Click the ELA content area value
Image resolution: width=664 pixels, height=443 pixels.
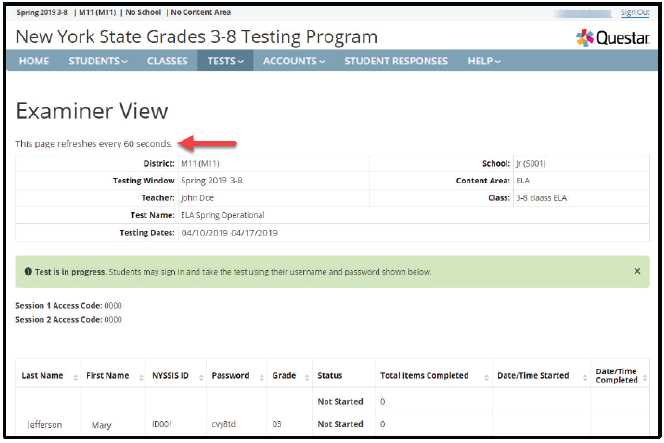(x=523, y=181)
